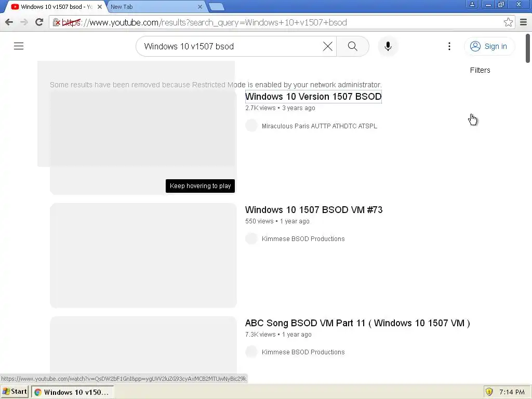Viewport: 532px width, 399px height.
Task: Reload the page with refresh icon
Action: [39, 22]
